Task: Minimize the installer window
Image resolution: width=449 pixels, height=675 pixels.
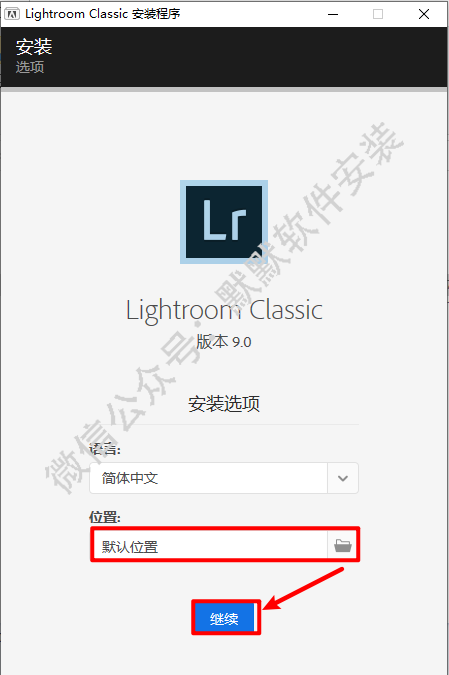Action: click(333, 14)
